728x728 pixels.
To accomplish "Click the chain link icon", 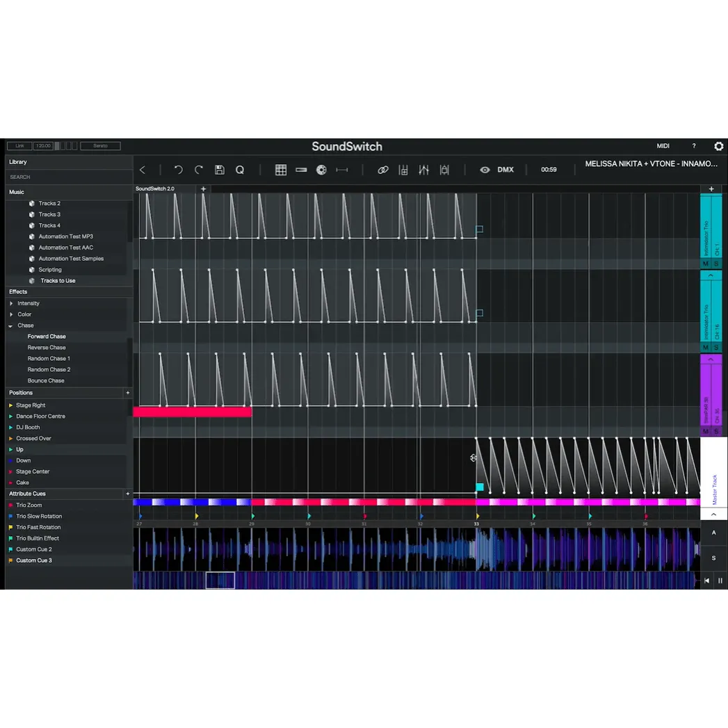I will coord(383,170).
